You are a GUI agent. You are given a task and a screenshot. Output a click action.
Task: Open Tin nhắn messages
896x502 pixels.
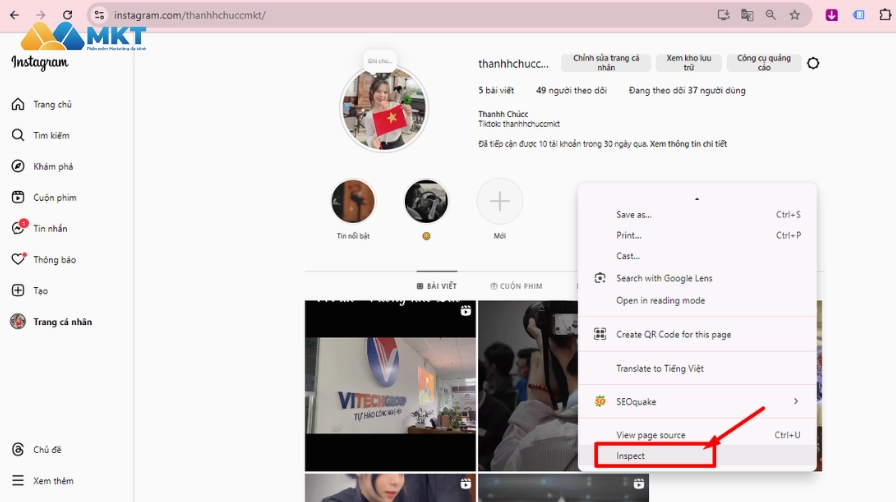coord(39,228)
